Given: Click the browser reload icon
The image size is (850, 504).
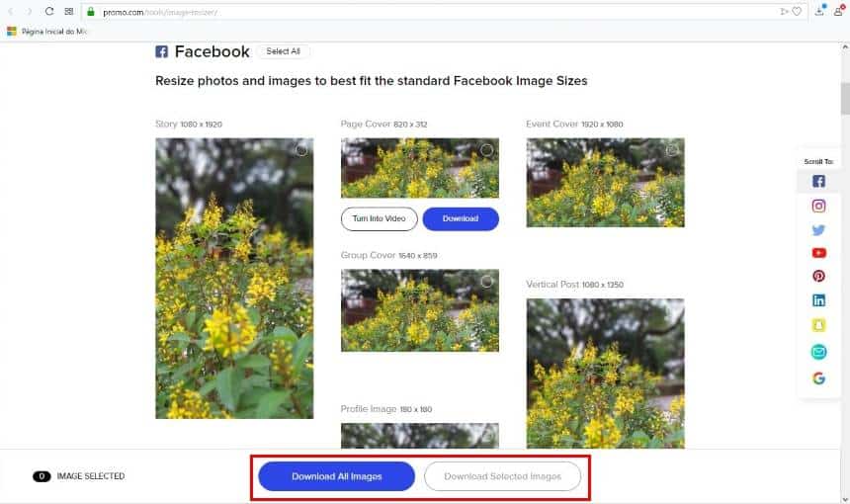Looking at the screenshot, I should click(49, 12).
